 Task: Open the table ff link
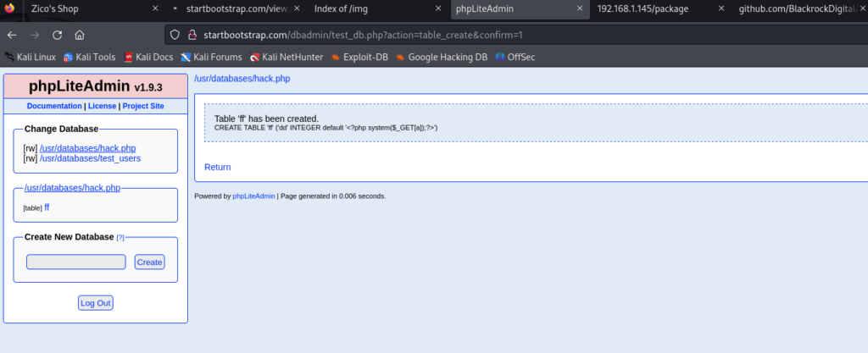tap(47, 207)
